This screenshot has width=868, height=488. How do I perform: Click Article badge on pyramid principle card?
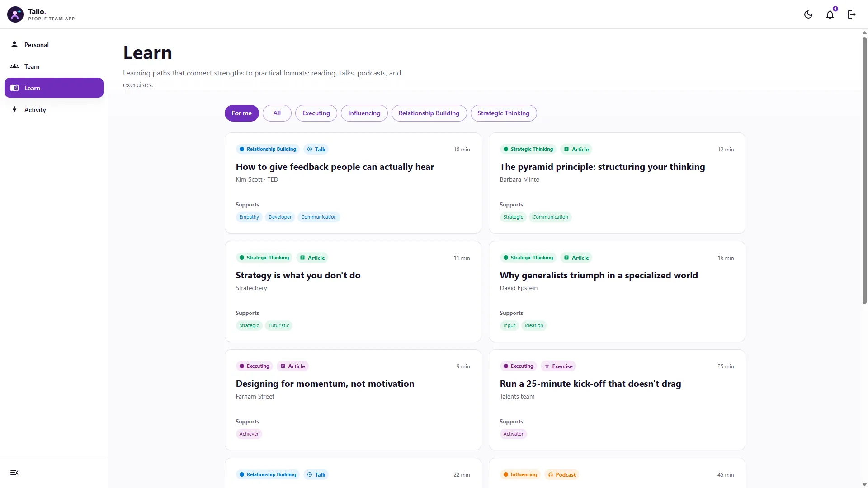point(576,150)
